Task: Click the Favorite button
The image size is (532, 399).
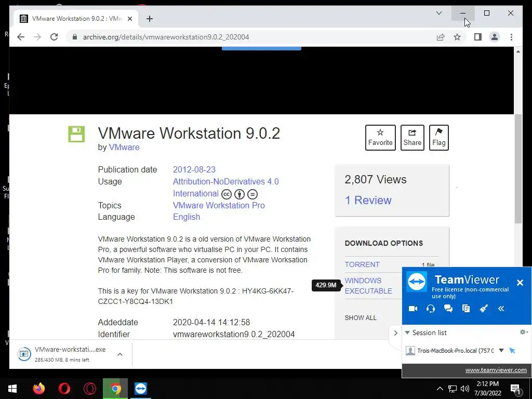Action: [380, 137]
